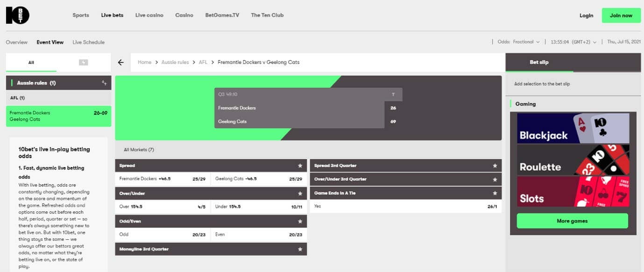Bet on Over 154.5 at 4/5
The width and height of the screenshot is (644, 272).
(x=163, y=207)
